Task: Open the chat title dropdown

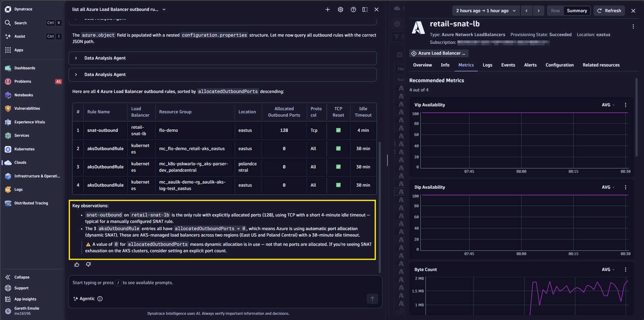Action: click(164, 10)
